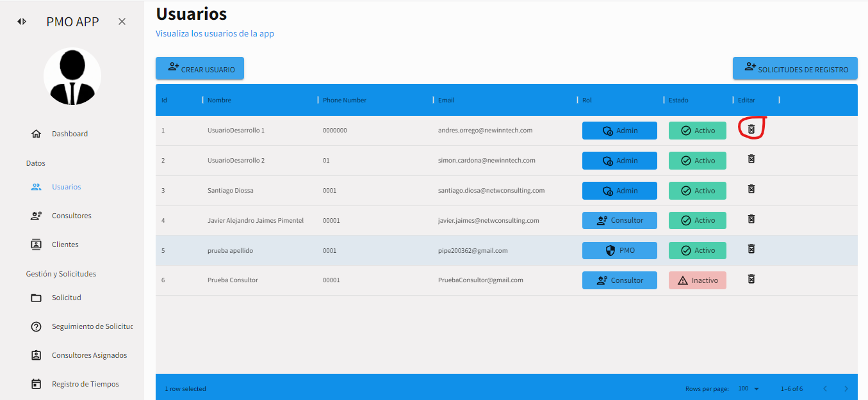Click delete icon for Santiago Diossa row

point(751,189)
